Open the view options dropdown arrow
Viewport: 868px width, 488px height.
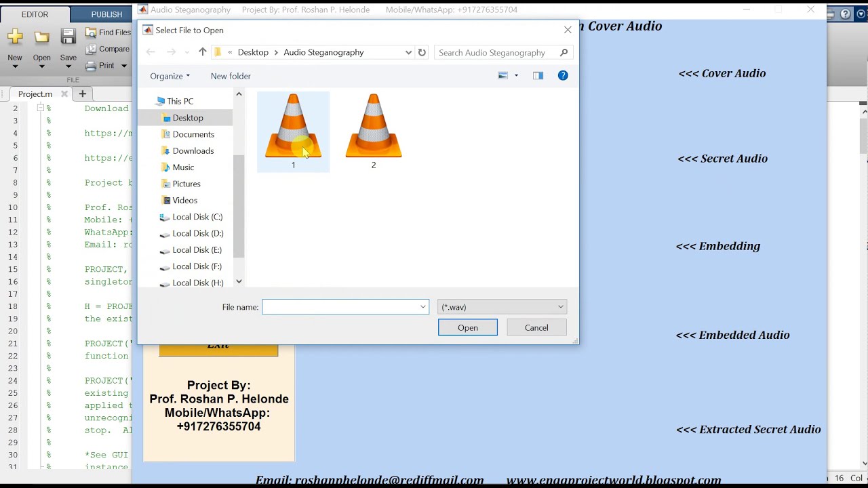(516, 76)
